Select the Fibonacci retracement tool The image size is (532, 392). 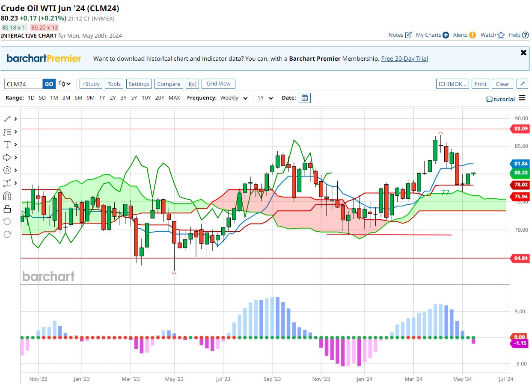point(7,132)
